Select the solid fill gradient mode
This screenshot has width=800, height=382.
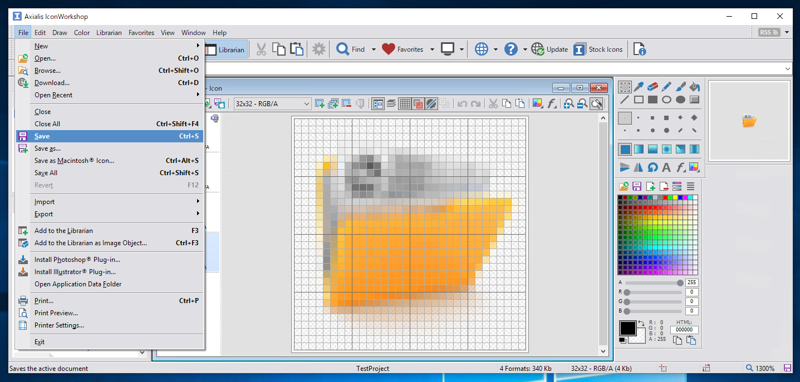(624, 149)
